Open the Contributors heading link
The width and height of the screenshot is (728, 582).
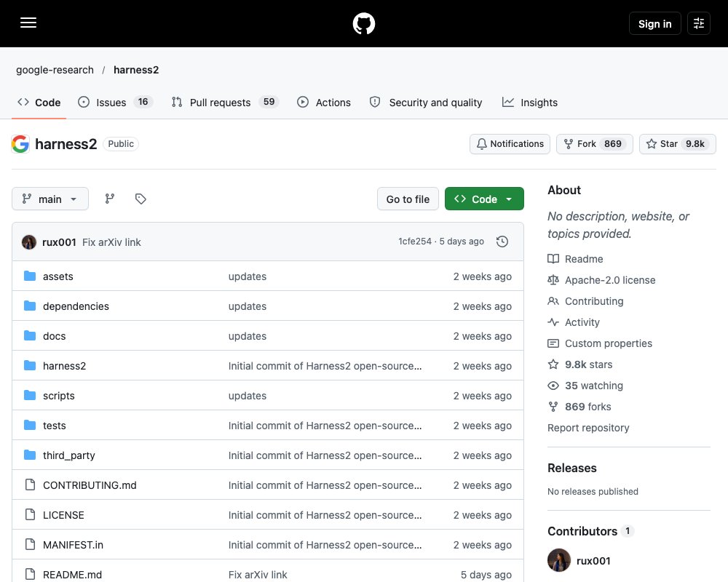[590, 531]
